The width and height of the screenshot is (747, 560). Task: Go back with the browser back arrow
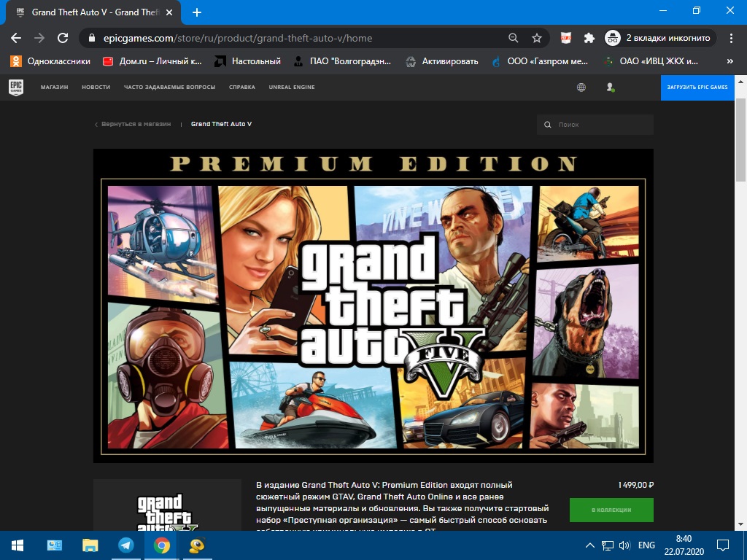(x=16, y=38)
